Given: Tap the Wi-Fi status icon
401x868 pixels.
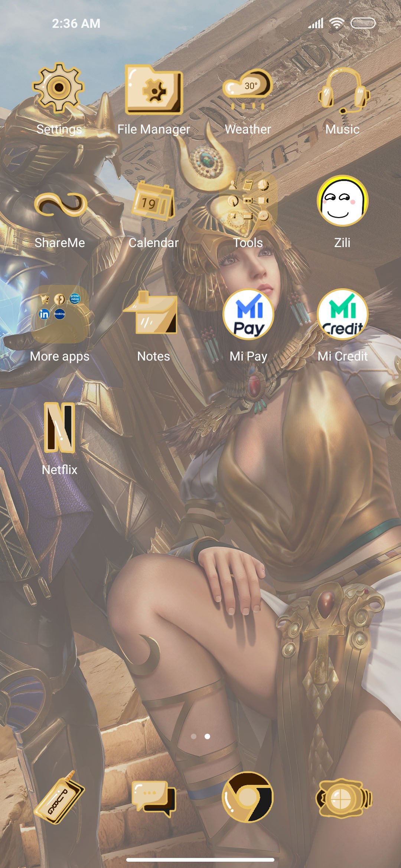Looking at the screenshot, I should coord(337,23).
